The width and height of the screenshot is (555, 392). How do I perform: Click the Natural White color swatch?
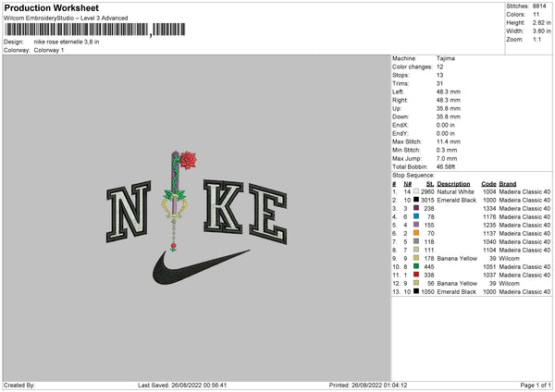[x=416, y=191]
